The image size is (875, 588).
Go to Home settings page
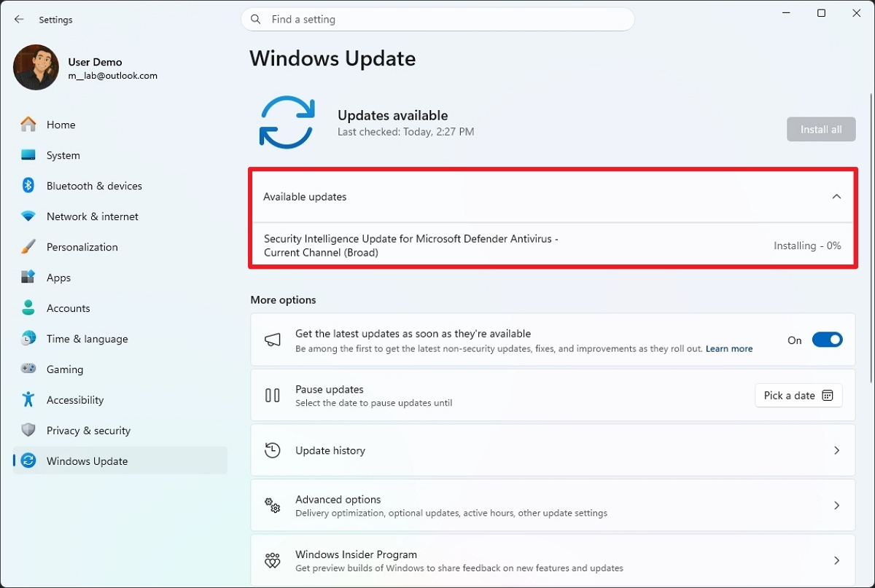click(120, 125)
